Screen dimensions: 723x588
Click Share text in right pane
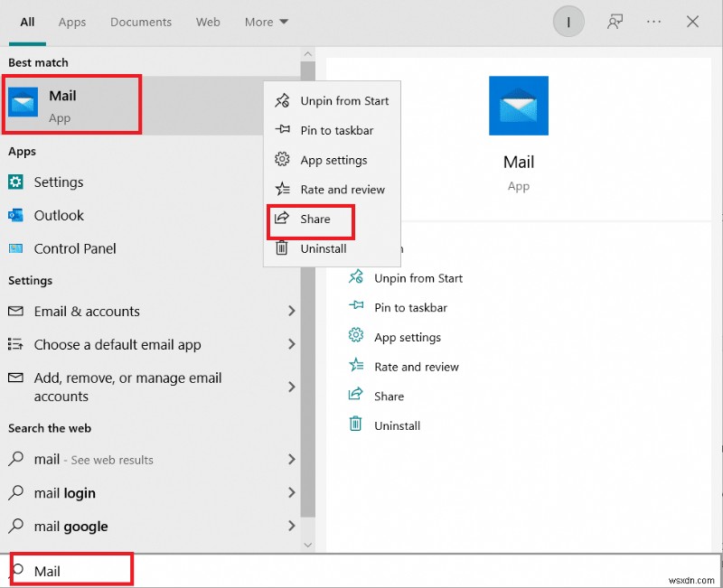(x=389, y=397)
